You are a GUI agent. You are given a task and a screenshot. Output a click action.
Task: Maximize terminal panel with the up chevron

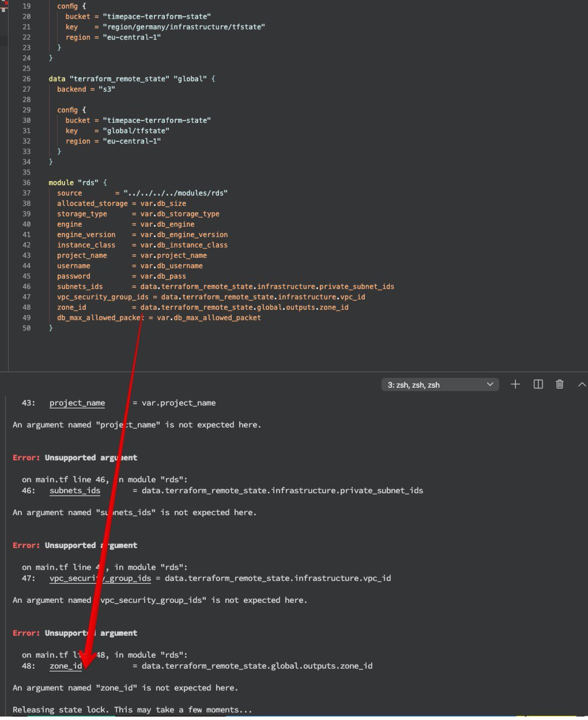coord(581,384)
